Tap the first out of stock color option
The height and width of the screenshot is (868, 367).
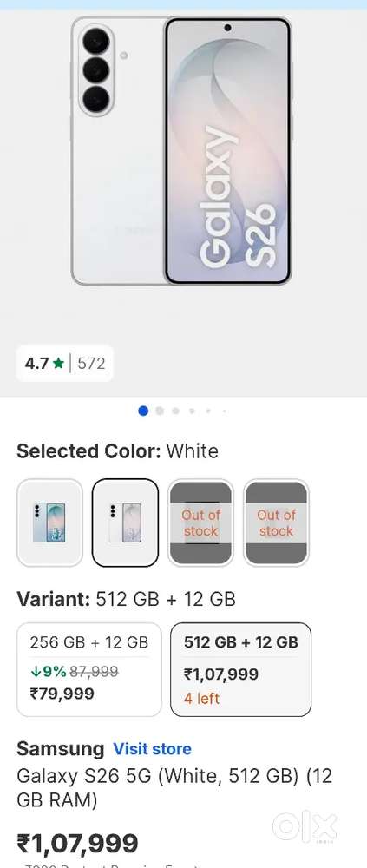[201, 523]
